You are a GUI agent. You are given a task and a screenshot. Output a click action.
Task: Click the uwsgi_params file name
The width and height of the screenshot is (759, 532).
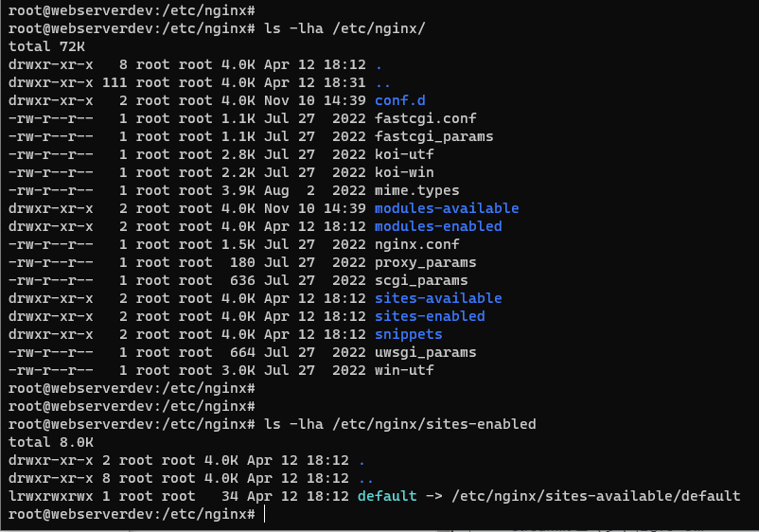click(426, 352)
